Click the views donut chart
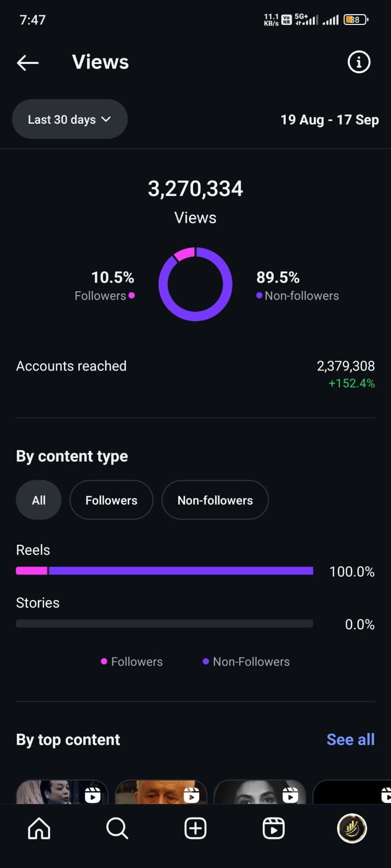Screen dimensions: 391x868 (x=195, y=284)
